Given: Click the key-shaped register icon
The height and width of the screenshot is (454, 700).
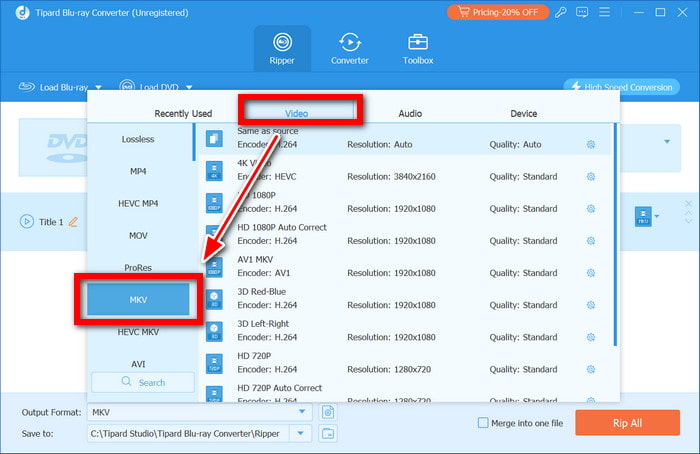Looking at the screenshot, I should pyautogui.click(x=560, y=12).
